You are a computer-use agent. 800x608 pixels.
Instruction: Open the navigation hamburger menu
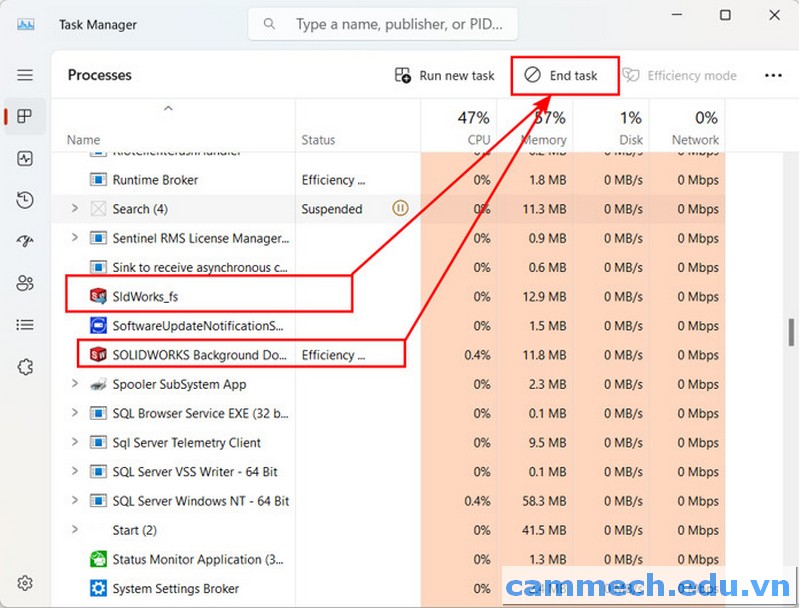[25, 75]
